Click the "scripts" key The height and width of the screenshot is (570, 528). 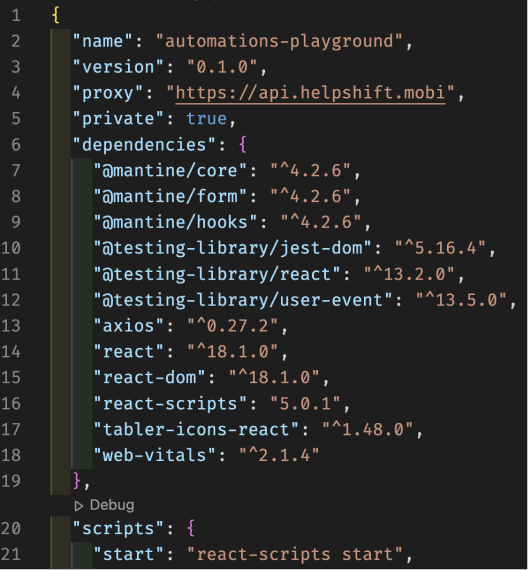[118, 529]
